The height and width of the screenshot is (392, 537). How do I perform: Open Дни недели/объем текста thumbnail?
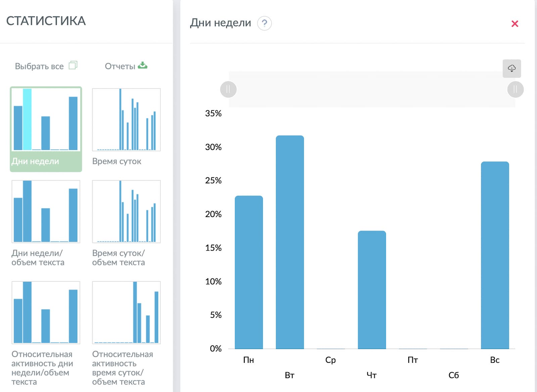[x=46, y=211]
